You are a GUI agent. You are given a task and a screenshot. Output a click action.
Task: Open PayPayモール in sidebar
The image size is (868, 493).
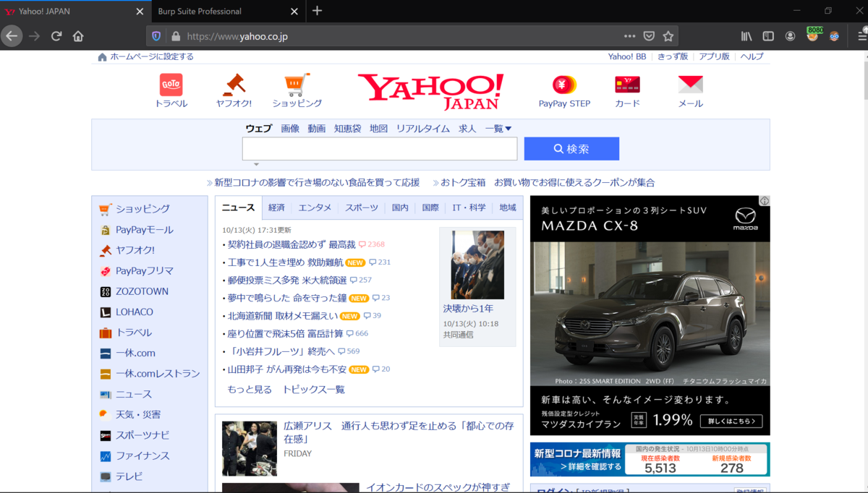[x=144, y=230]
